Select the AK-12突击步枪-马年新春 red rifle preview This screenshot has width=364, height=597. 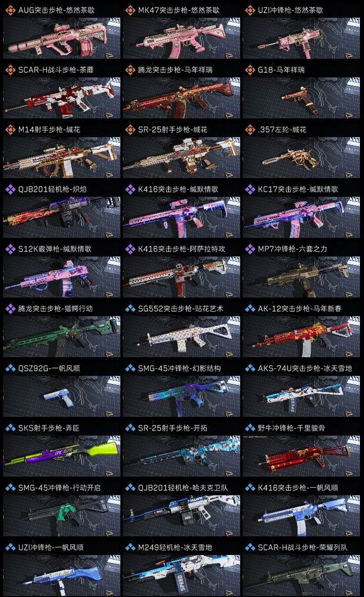[x=301, y=336]
